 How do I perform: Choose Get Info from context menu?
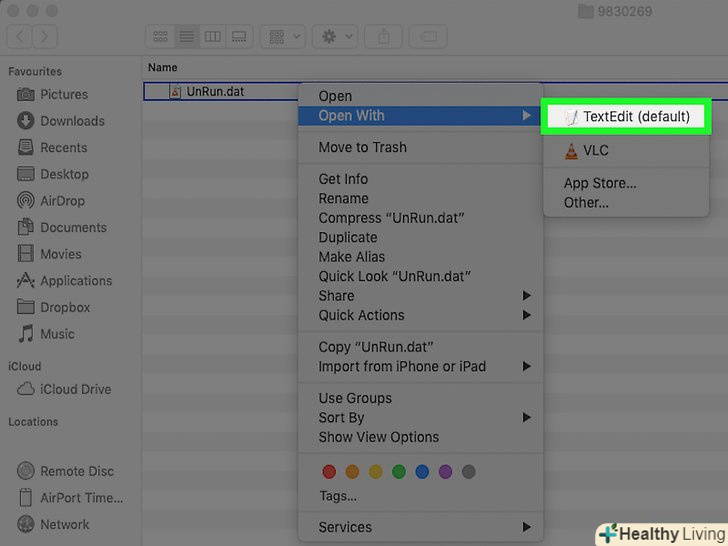tap(420, 179)
